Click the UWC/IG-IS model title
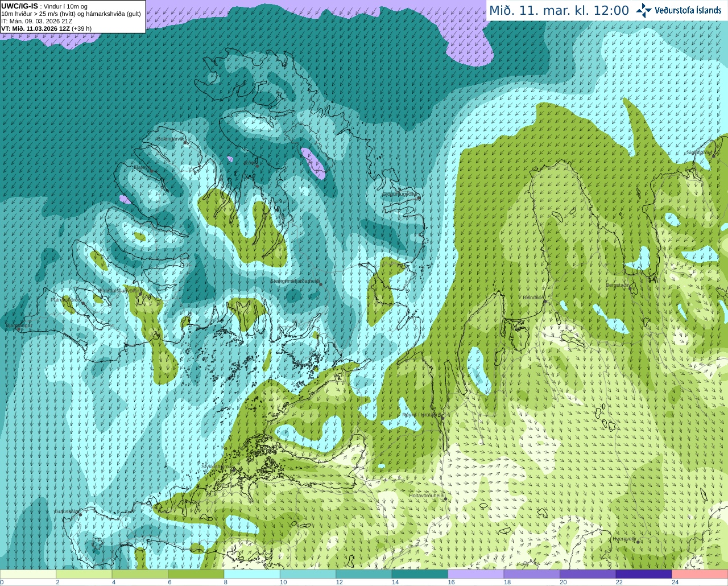Screen dimensions: 728x586 point(20,6)
